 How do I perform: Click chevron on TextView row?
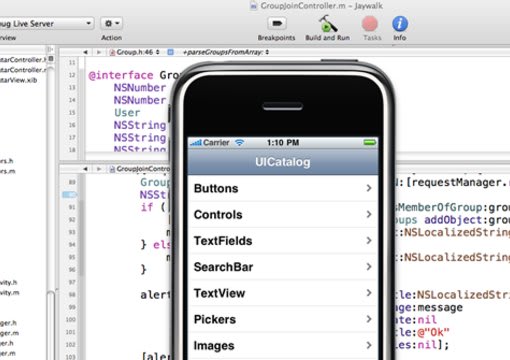(369, 293)
